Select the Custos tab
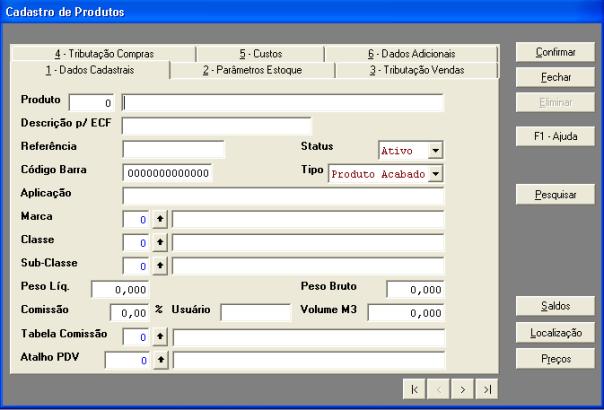The height and width of the screenshot is (410, 604). tap(260, 54)
